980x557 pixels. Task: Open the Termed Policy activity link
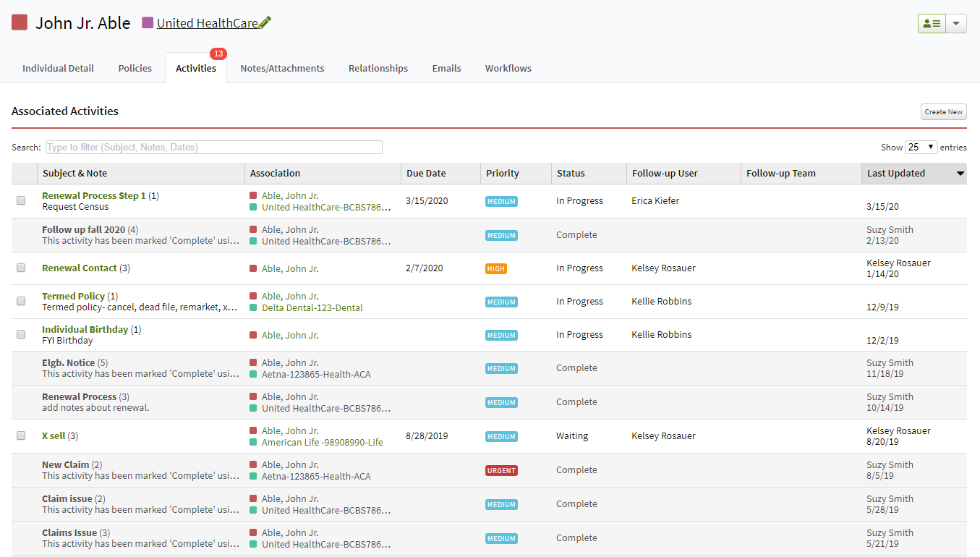73,296
